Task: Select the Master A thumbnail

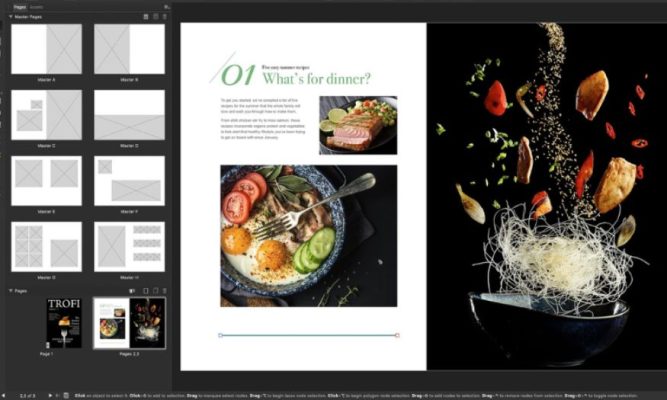Action: pyautogui.click(x=46, y=49)
